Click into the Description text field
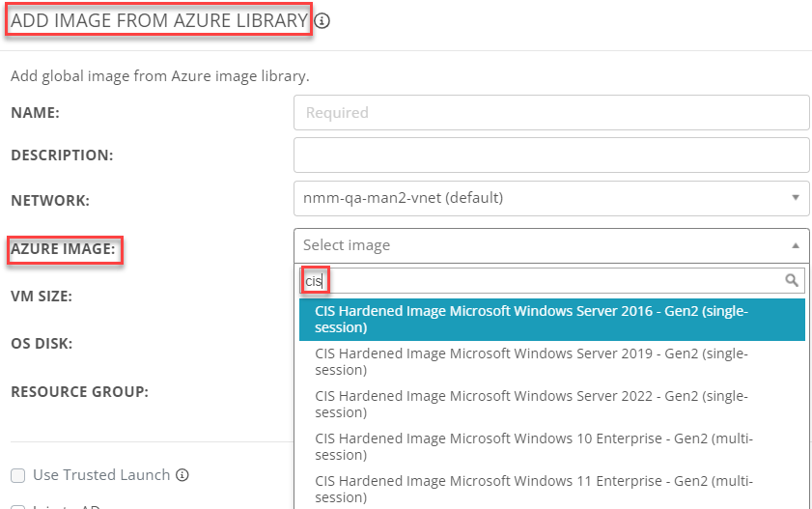This screenshot has height=509, width=812. (x=551, y=155)
